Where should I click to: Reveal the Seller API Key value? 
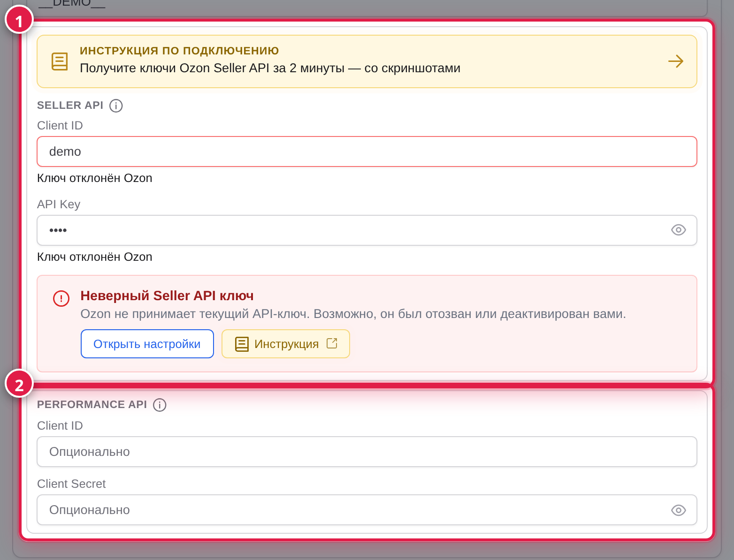click(678, 230)
